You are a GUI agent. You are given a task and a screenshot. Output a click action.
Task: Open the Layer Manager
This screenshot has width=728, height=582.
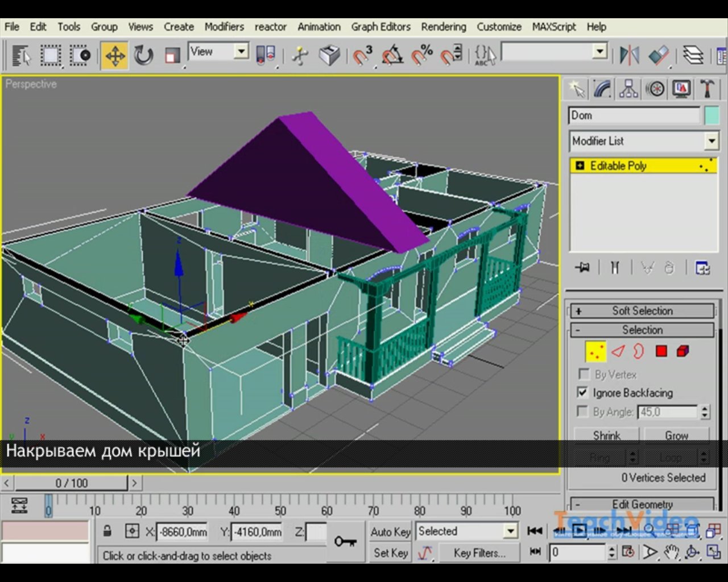point(693,56)
